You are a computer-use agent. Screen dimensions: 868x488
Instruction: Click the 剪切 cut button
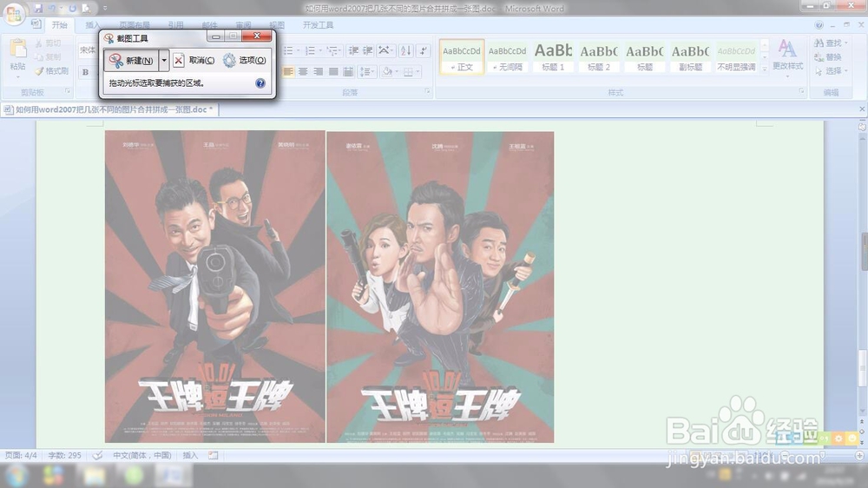48,43
